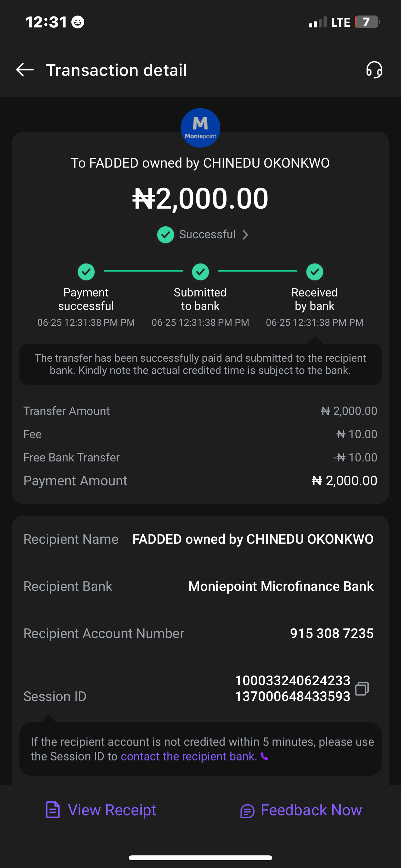Tap the recipient account number 915 308 7235
The height and width of the screenshot is (868, 401).
(x=332, y=634)
